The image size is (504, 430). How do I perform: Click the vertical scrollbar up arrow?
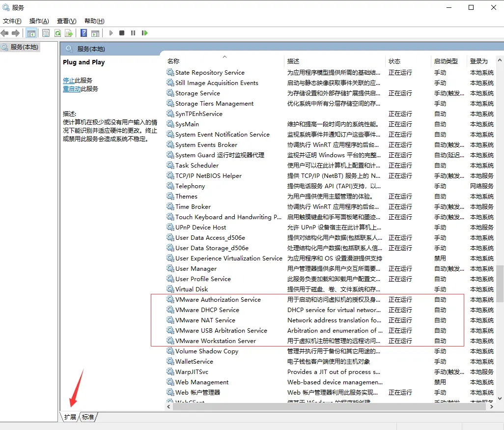click(500, 60)
